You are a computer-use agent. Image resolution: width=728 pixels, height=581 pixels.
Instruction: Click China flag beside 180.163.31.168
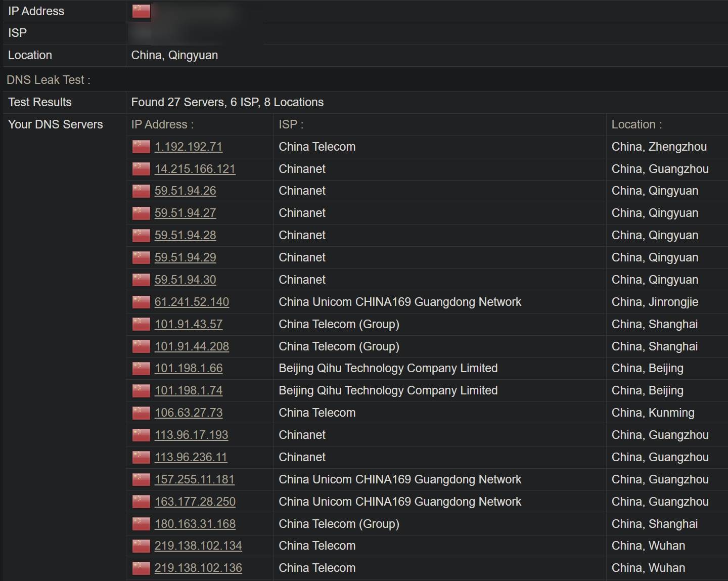(141, 524)
